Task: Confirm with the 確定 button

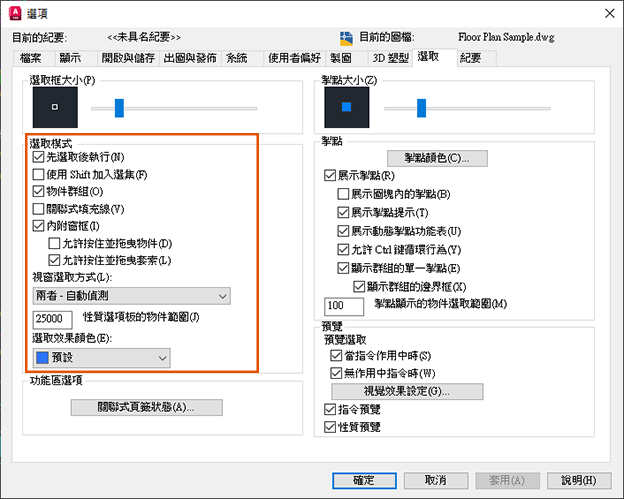Action: (x=364, y=481)
